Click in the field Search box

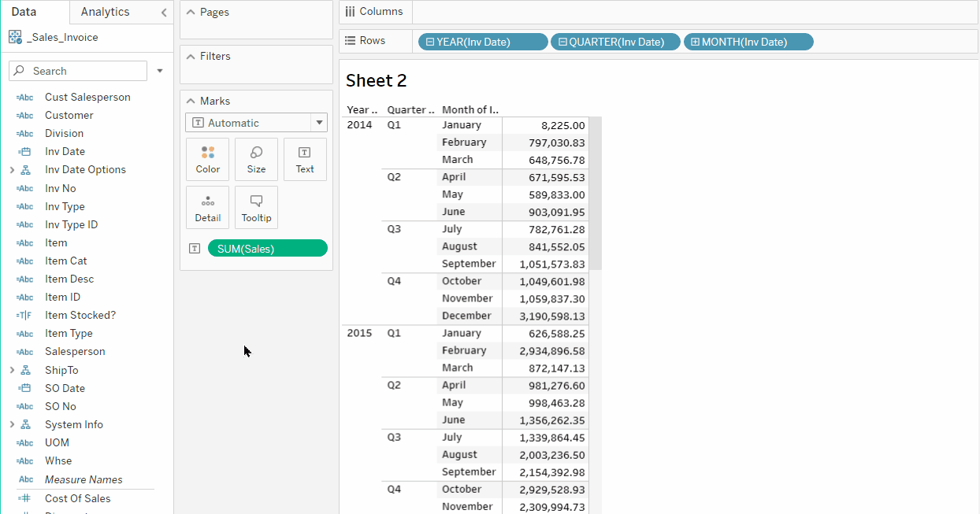(87, 71)
